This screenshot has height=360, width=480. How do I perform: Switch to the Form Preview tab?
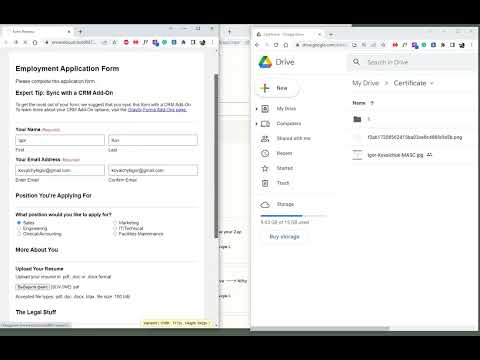click(37, 32)
